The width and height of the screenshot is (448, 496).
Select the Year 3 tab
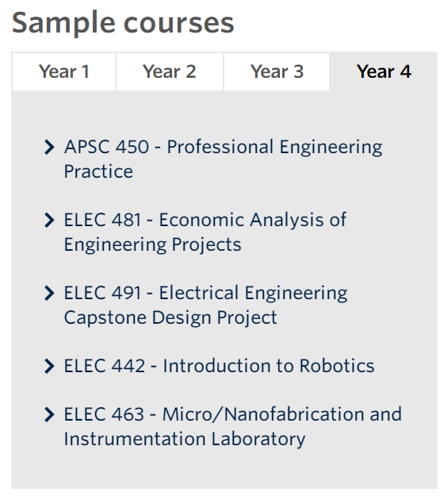pyautogui.click(x=277, y=71)
